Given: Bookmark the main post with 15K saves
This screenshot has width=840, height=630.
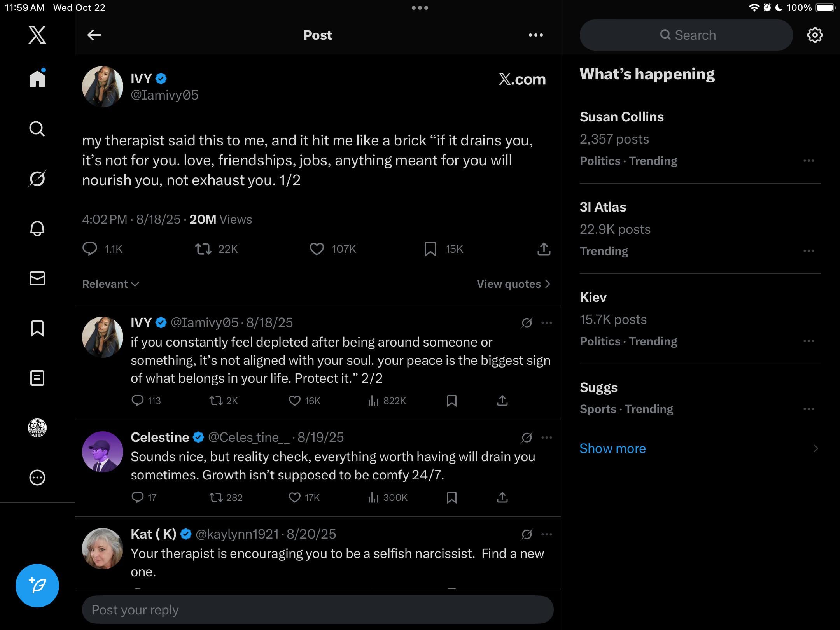Looking at the screenshot, I should coord(430,249).
